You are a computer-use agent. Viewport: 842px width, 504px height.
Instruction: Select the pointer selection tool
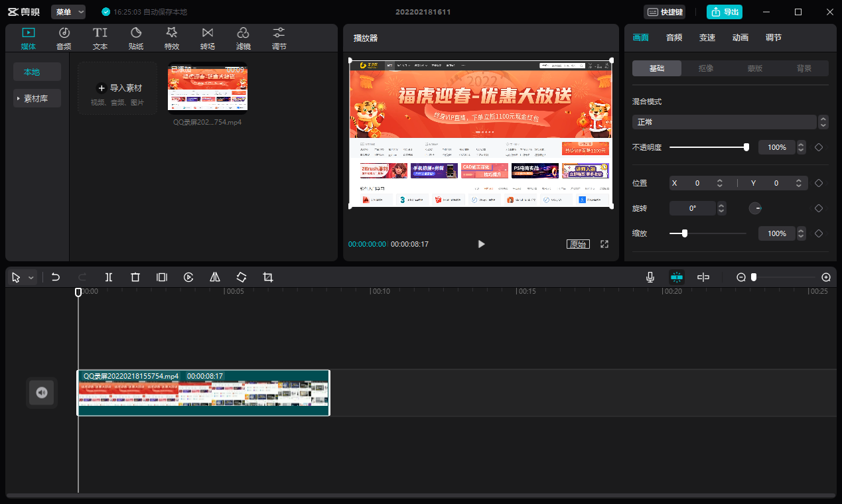(16, 278)
